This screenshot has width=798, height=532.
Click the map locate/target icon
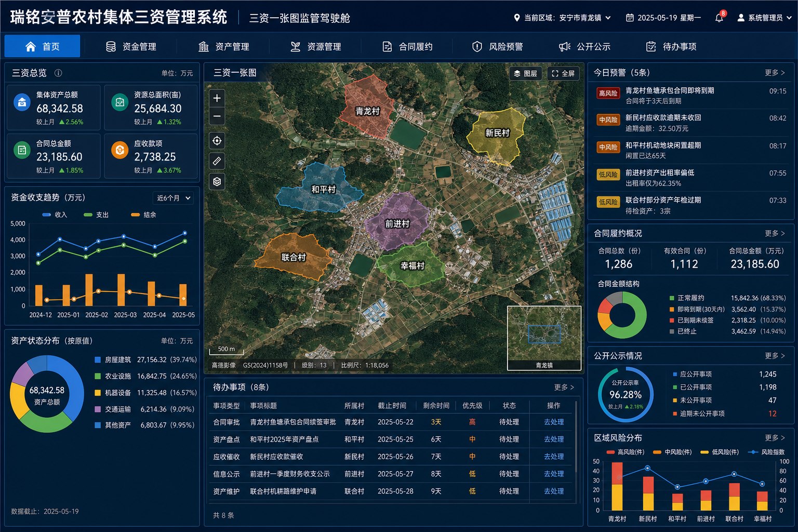click(217, 140)
